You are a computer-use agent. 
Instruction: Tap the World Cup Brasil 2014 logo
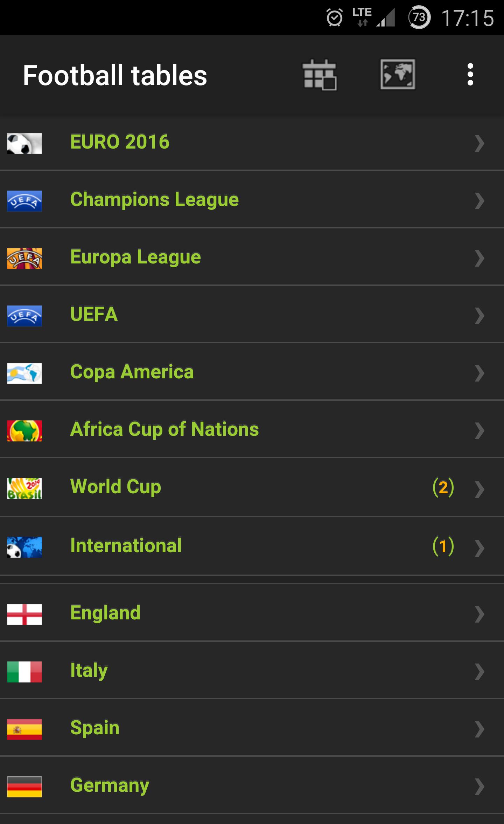click(x=24, y=488)
